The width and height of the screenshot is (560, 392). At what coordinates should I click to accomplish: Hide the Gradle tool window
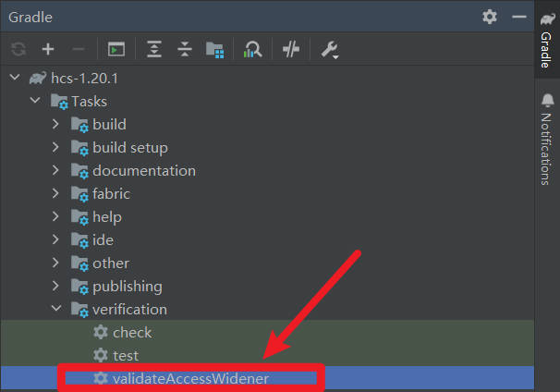click(519, 17)
